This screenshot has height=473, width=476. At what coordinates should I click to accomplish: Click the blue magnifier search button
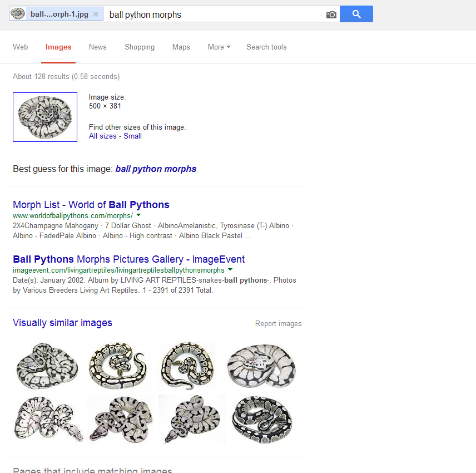pyautogui.click(x=356, y=14)
